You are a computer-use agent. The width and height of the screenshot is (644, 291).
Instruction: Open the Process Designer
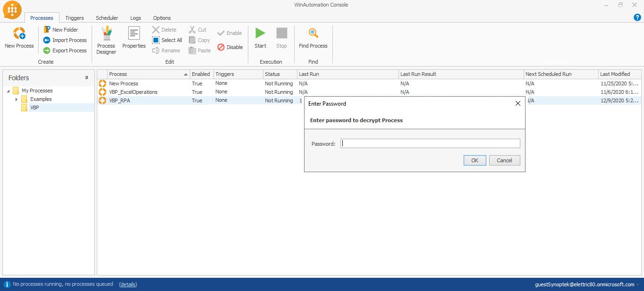tap(105, 40)
